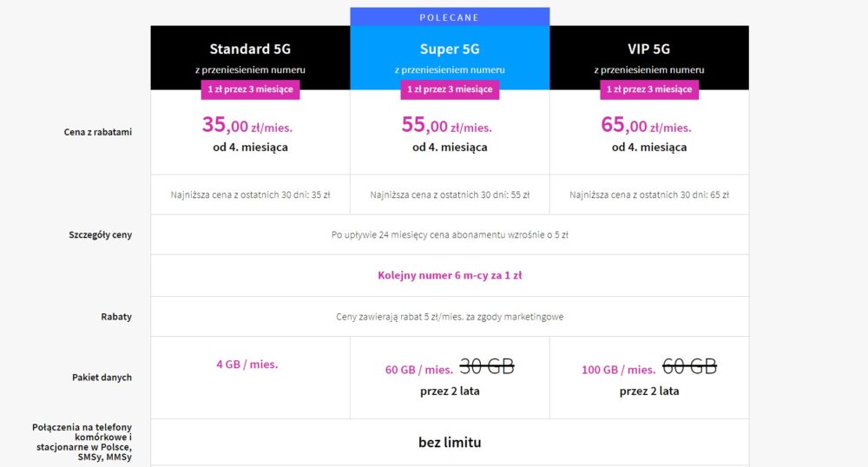The width and height of the screenshot is (868, 467).
Task: Click the VIP 5G promo badge
Action: [x=649, y=89]
